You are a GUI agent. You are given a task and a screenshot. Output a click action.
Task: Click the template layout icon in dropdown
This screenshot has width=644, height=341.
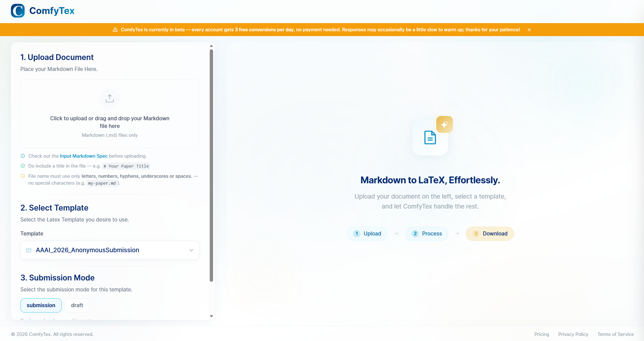click(x=29, y=250)
